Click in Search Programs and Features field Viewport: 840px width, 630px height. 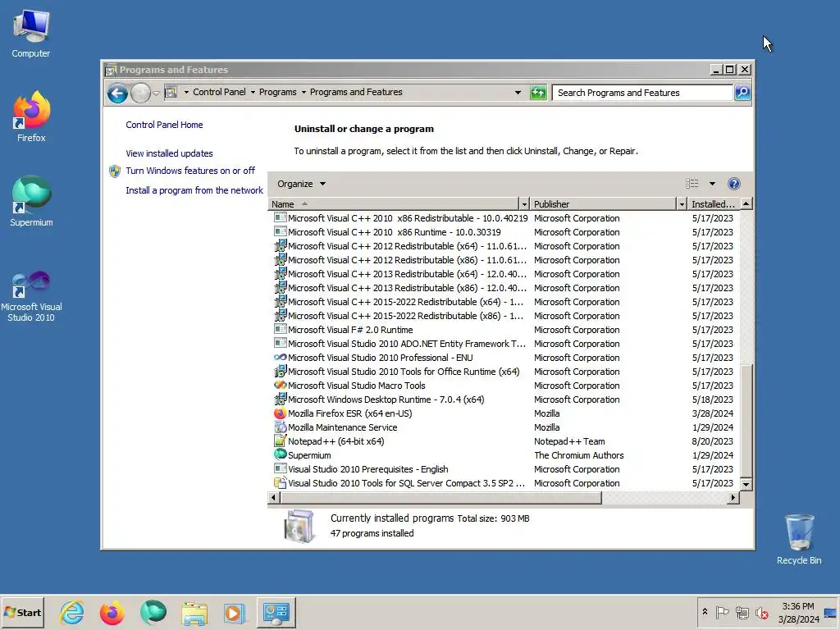pyautogui.click(x=643, y=93)
